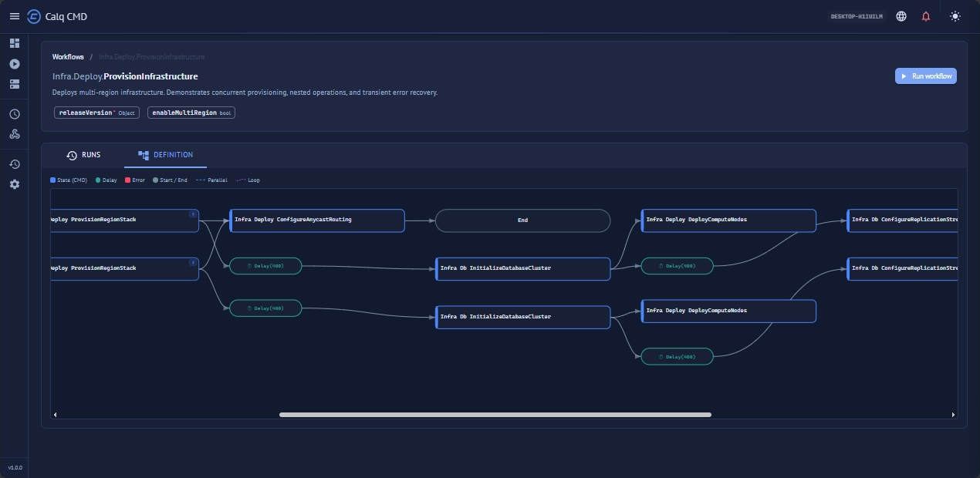Open the webhooks icon in the sidebar
Image resolution: width=980 pixels, height=478 pixels.
[15, 134]
